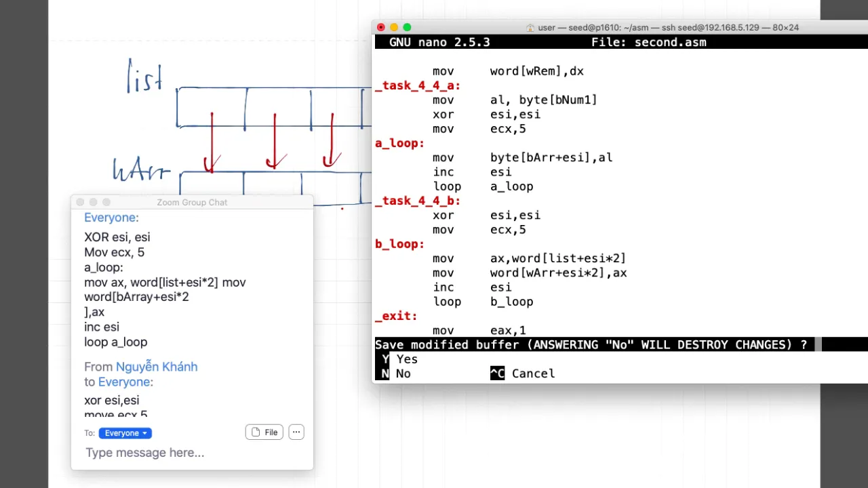This screenshot has height=488, width=868.
Task: Click the b_loop: label in nano editor
Action: [x=399, y=244]
